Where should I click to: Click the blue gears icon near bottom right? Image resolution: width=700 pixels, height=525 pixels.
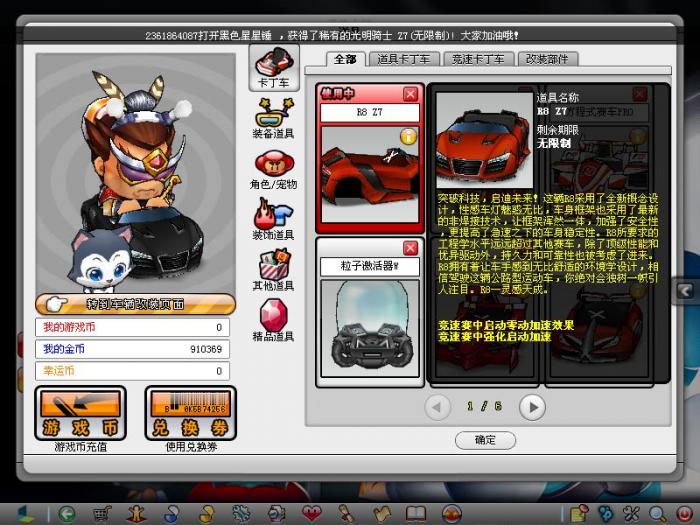coord(606,514)
